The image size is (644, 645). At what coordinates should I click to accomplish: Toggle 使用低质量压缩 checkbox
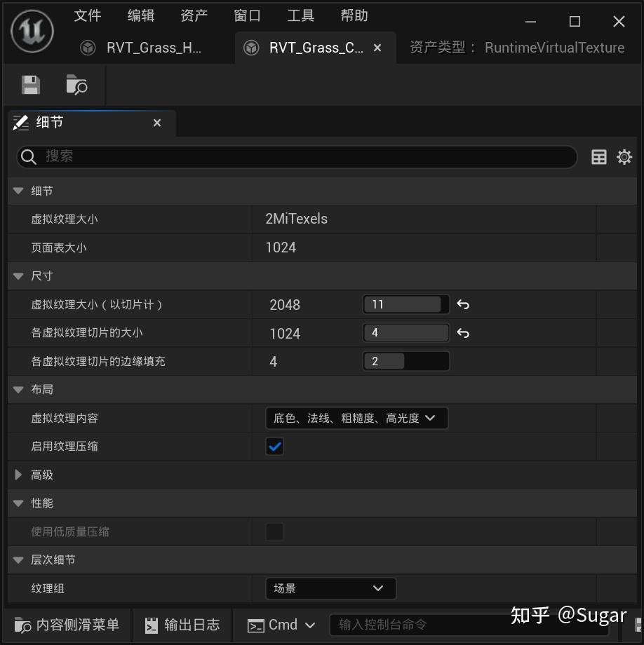point(273,531)
